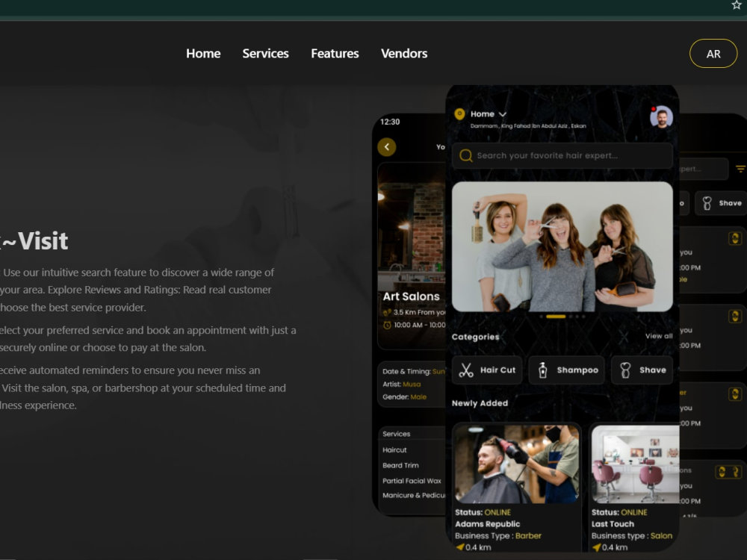Viewport: 747px width, 560px height.
Task: Expand the Home location dropdown chevron
Action: [x=502, y=114]
